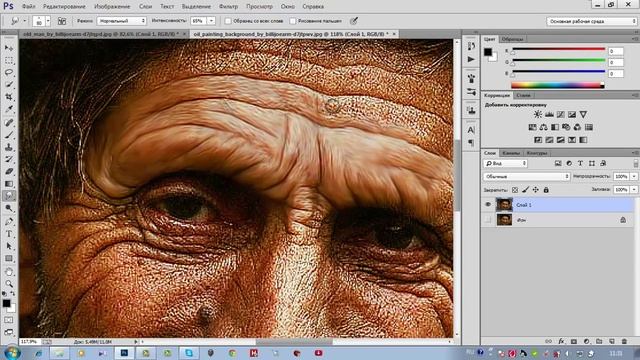Enable 'Рисование пальцем' checkbox
This screenshot has height=360, width=640.
point(293,21)
